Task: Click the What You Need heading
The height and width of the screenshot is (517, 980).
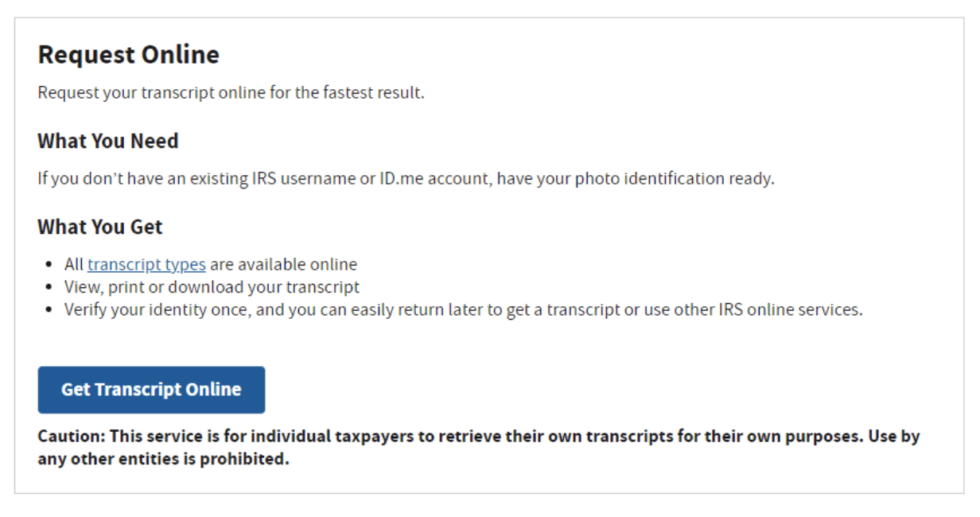Action: [x=107, y=141]
